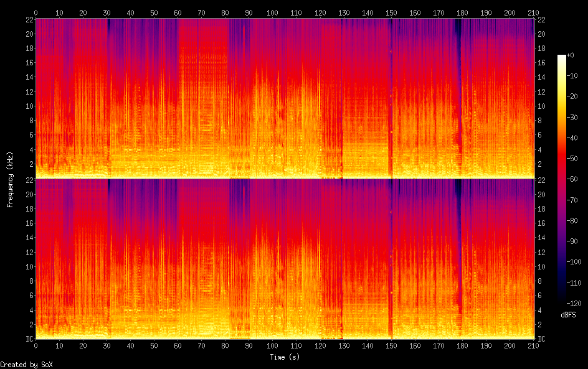Click the "DC" label on the bottom-left frequency axis
Image resolution: width=588 pixels, height=369 pixels.
coord(29,339)
